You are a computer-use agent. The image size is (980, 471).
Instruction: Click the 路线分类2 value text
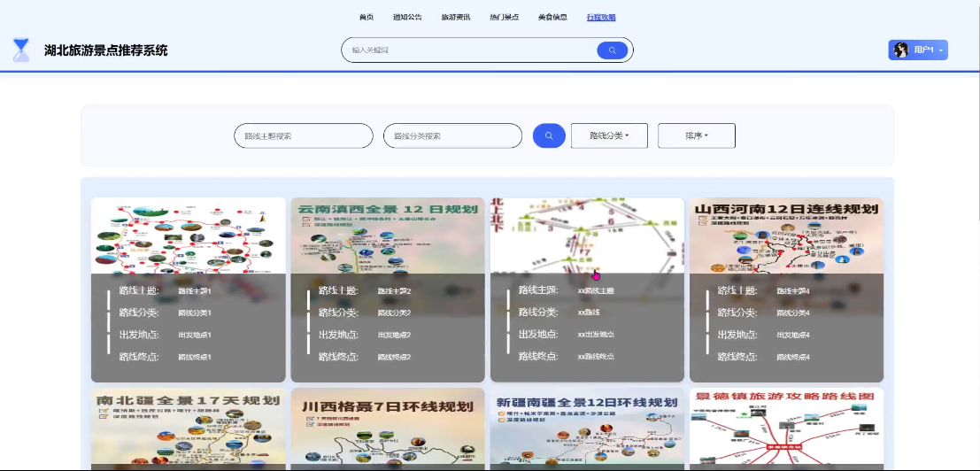(x=394, y=313)
